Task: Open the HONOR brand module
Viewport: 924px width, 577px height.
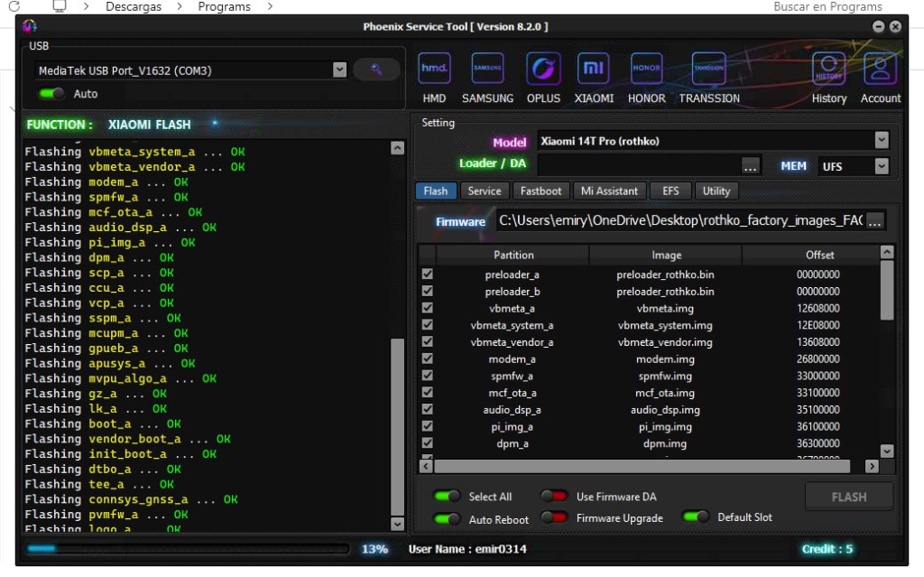Action: (x=646, y=70)
